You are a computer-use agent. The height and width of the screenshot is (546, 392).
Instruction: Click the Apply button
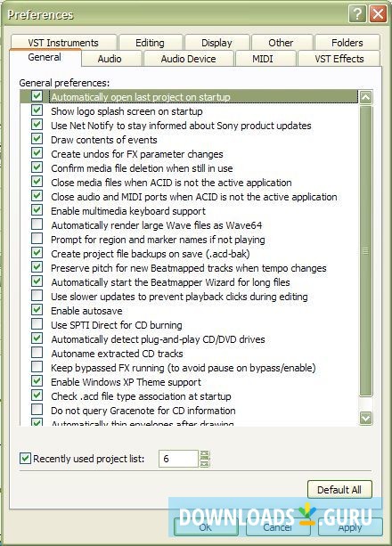pyautogui.click(x=350, y=527)
